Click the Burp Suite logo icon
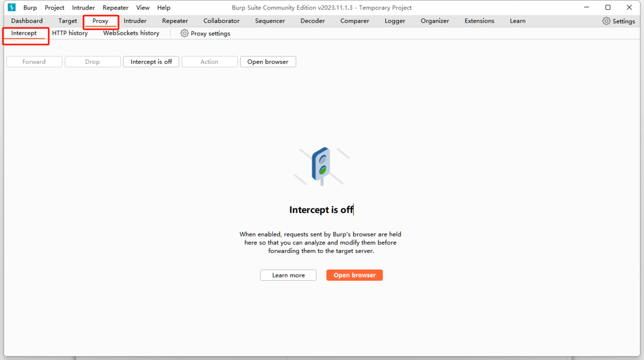Screen dimensions: 644x360 pyautogui.click(x=12, y=7)
